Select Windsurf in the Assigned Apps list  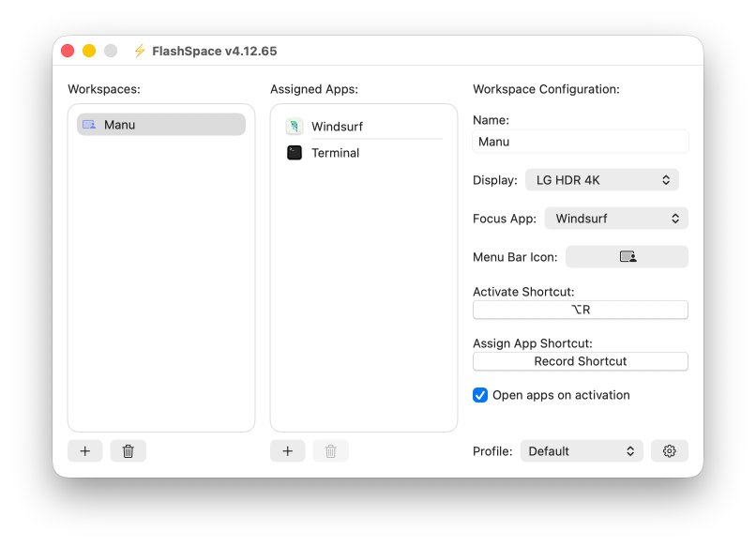[338, 127]
